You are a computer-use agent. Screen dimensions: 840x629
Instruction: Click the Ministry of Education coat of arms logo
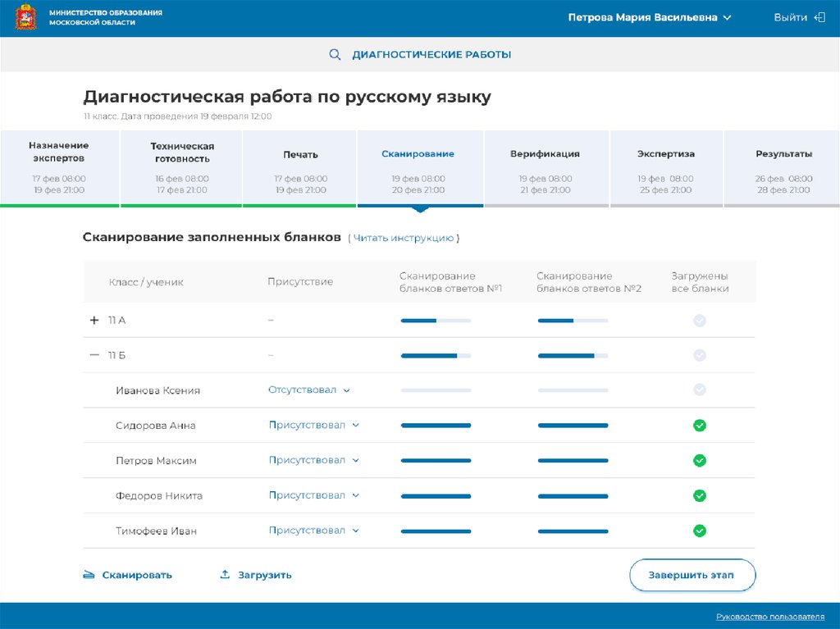pyautogui.click(x=26, y=17)
